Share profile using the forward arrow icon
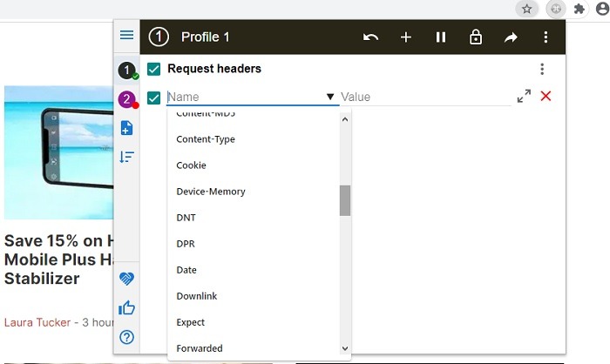 point(511,37)
